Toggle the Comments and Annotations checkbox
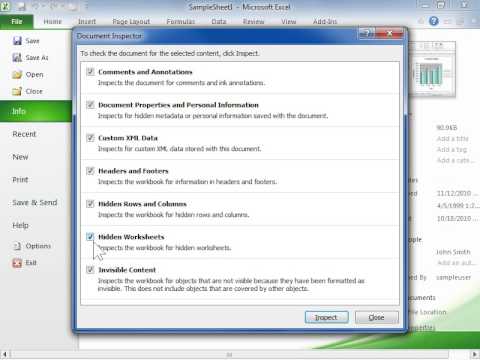 click(x=90, y=72)
